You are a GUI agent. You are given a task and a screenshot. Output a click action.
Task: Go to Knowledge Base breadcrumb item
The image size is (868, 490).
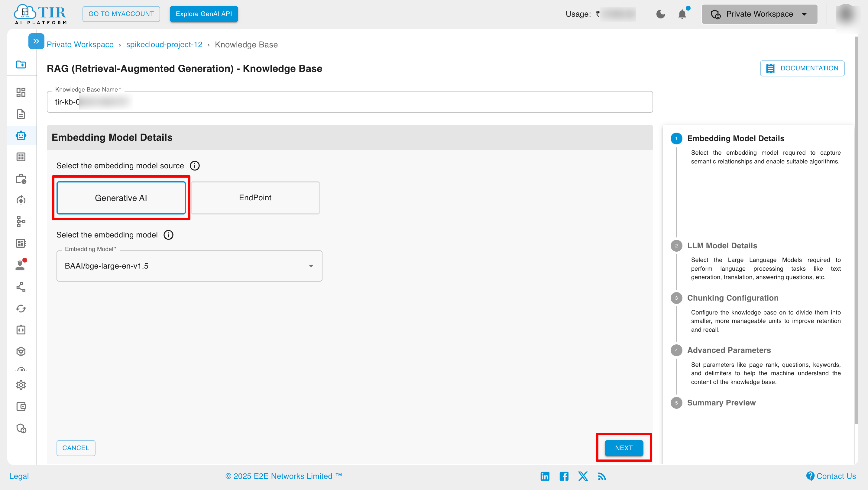coord(246,44)
